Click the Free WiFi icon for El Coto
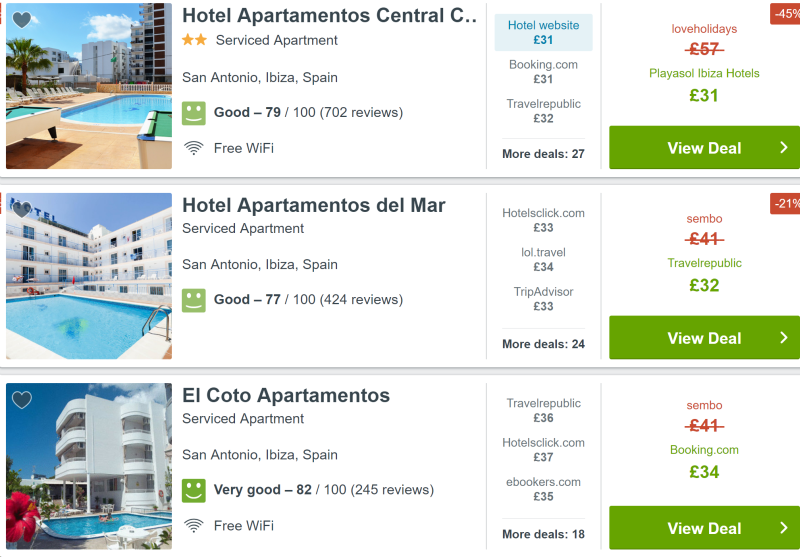The height and width of the screenshot is (557, 800). point(194,526)
